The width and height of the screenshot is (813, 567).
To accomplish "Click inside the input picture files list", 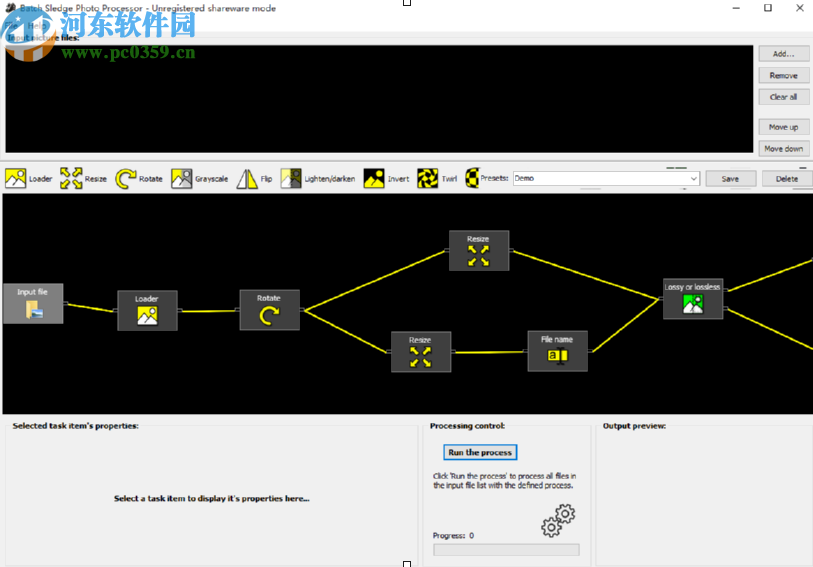I will 379,99.
